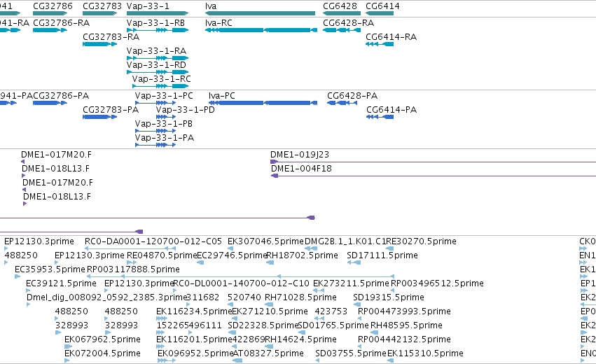596x364 pixels.
Task: Click EST RP004473993.5prime
Action: (404, 311)
